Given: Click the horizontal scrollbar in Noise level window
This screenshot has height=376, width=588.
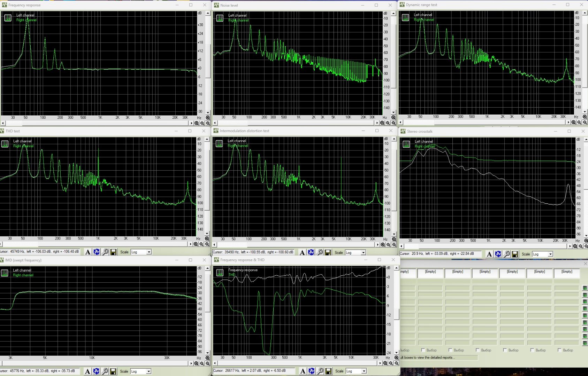Looking at the screenshot, I should (x=296, y=123).
